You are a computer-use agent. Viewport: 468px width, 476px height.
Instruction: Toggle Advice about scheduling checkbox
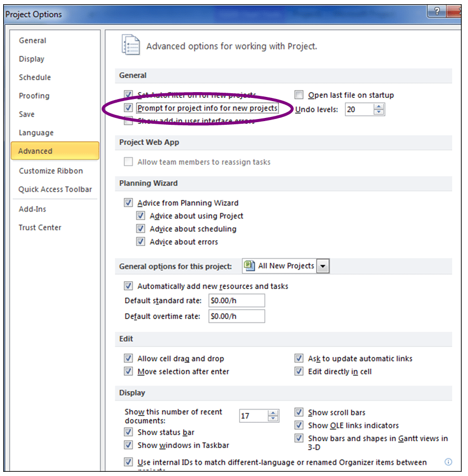141,229
